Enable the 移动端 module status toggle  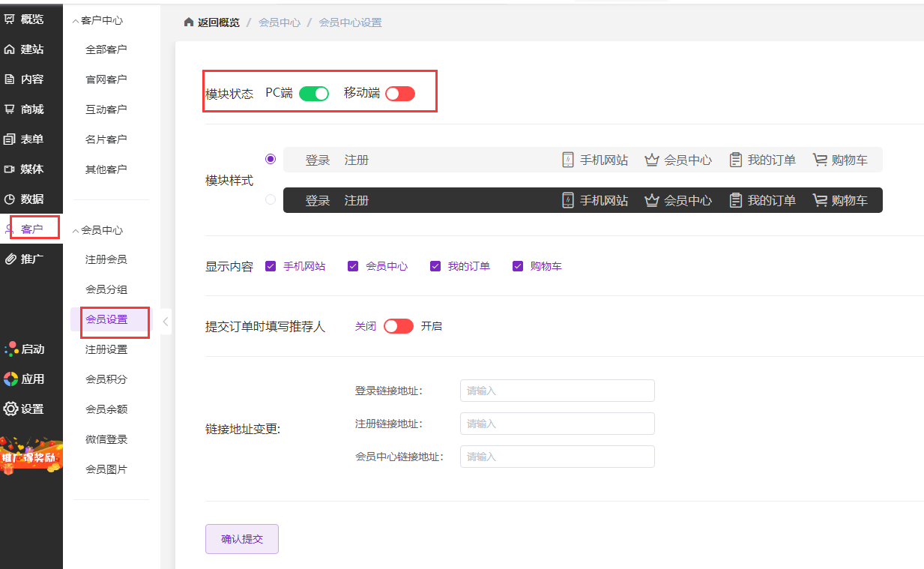(x=399, y=94)
